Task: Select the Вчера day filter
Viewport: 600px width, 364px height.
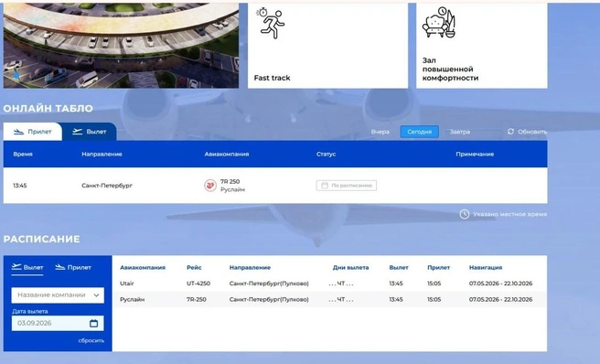Action: [380, 132]
